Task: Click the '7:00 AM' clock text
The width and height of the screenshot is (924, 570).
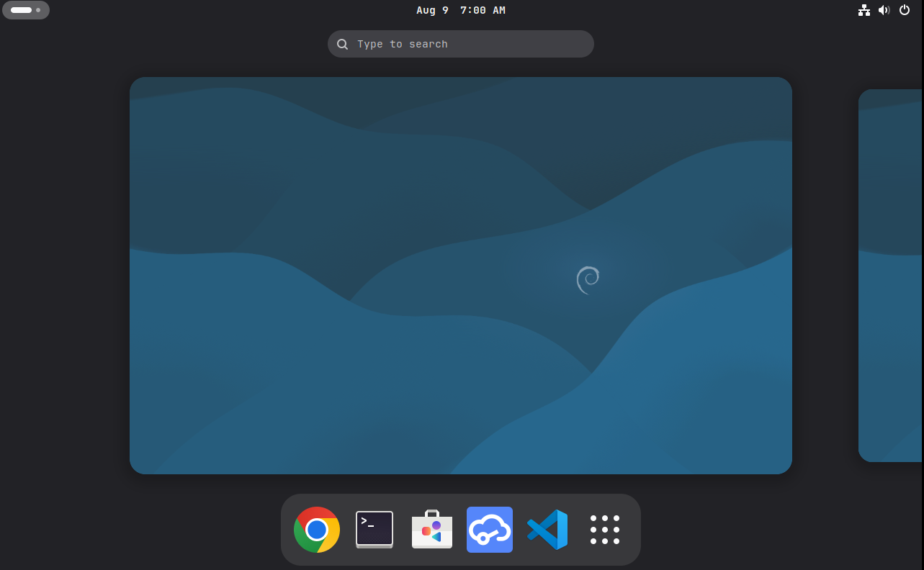Action: tap(483, 10)
